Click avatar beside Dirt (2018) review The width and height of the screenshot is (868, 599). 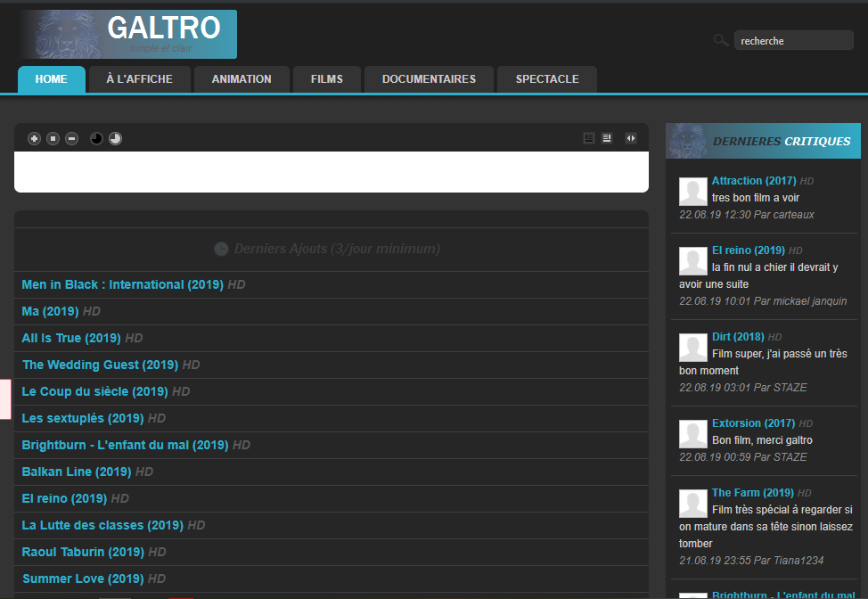[x=693, y=347]
